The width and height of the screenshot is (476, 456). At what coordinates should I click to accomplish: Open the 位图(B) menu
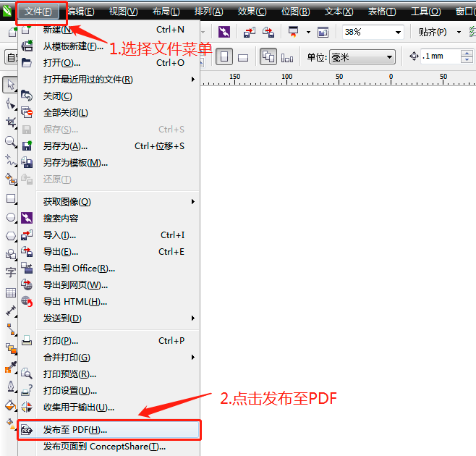coord(295,12)
